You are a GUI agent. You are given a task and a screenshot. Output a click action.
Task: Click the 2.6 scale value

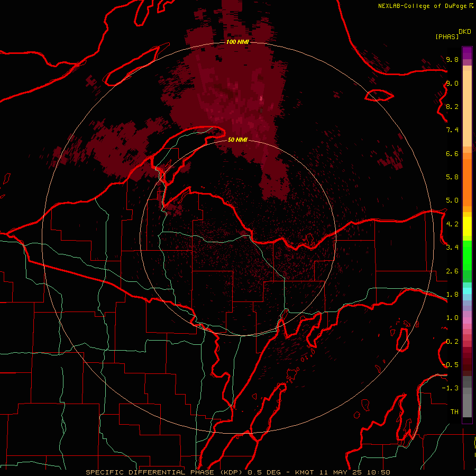coord(452,271)
